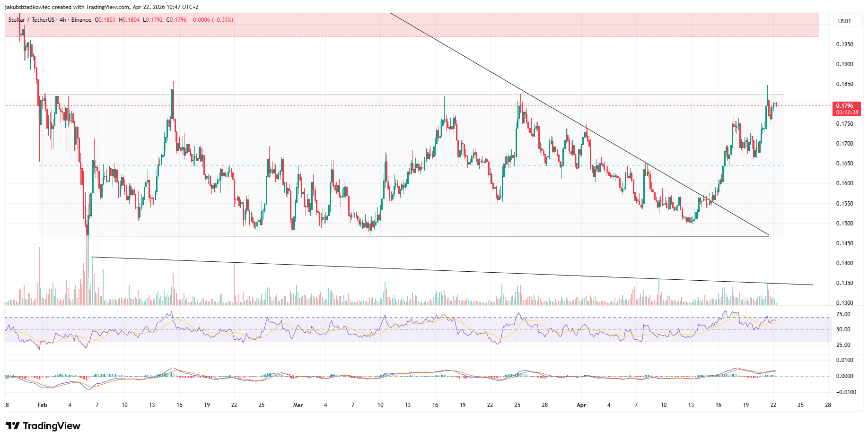
Task: Click the 0.1550 price axis label
Action: 845,204
